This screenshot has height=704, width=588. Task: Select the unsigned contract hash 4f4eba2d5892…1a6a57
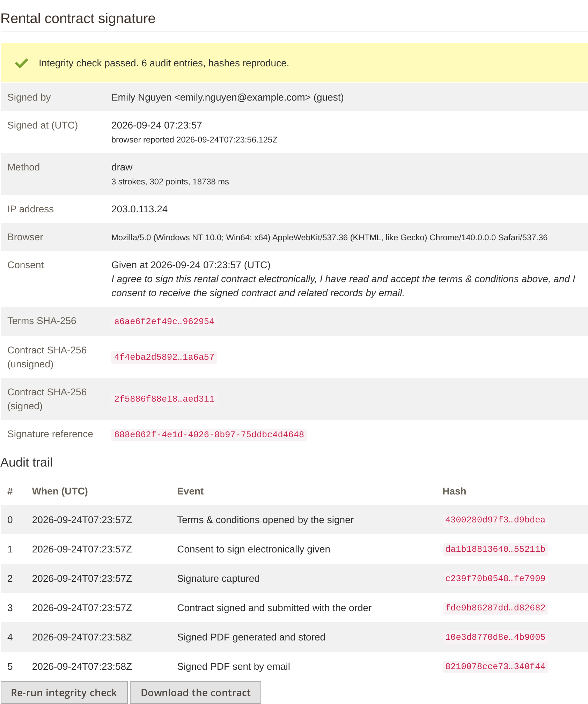[x=164, y=357]
